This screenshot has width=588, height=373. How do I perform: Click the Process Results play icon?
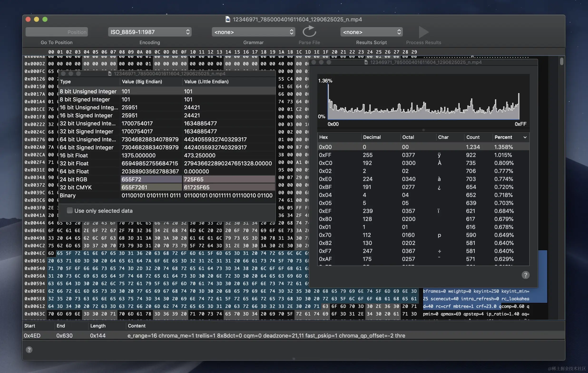423,32
